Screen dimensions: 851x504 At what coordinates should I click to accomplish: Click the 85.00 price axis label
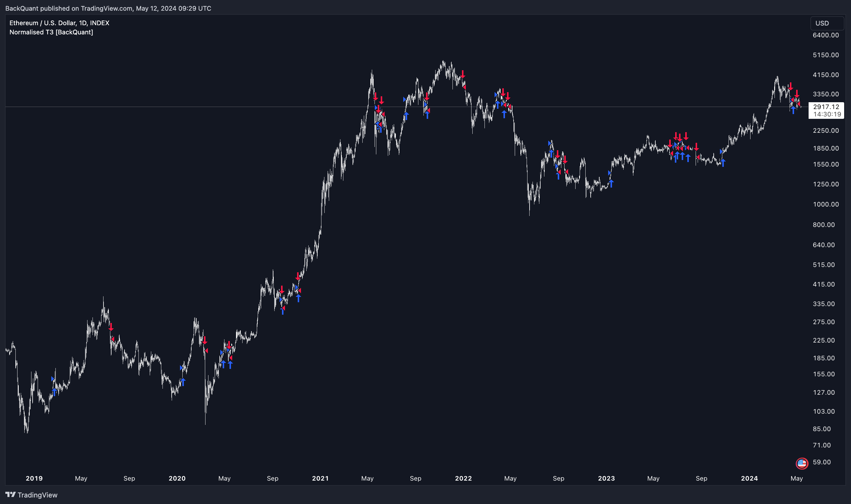click(x=821, y=429)
